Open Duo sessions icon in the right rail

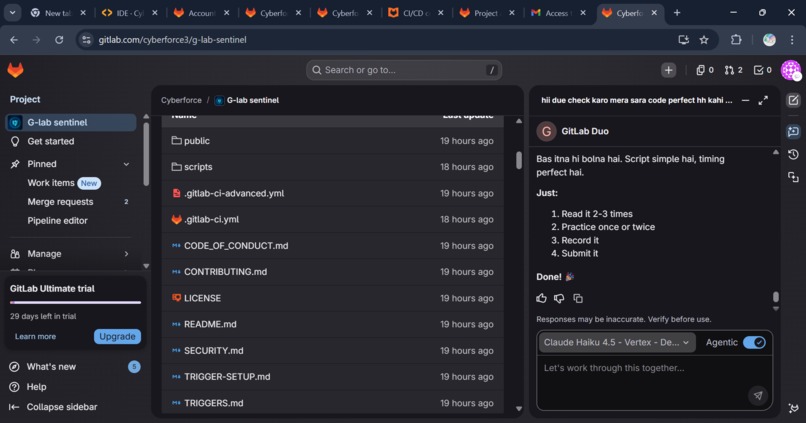pos(793,177)
